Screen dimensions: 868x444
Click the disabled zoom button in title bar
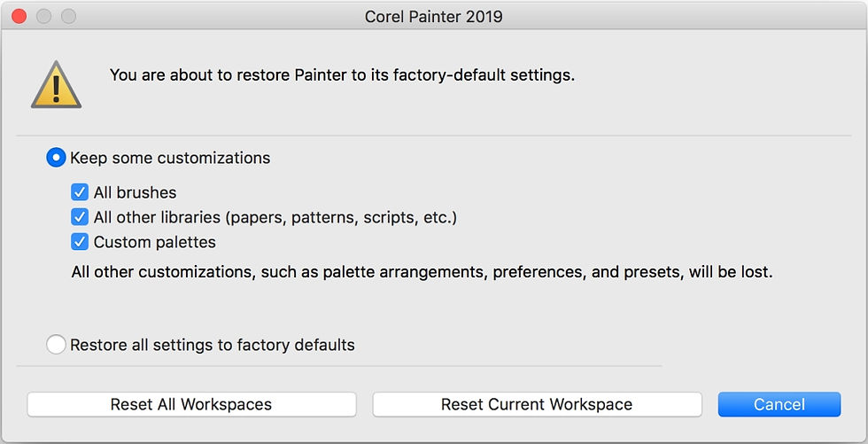(x=69, y=16)
